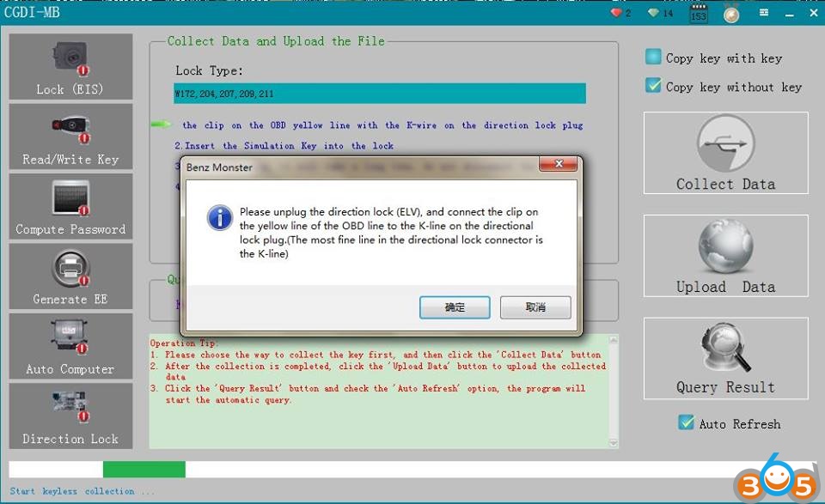Click the operation tip scrollbar down arrow
Screen dimensions: 825x504
pos(613,442)
